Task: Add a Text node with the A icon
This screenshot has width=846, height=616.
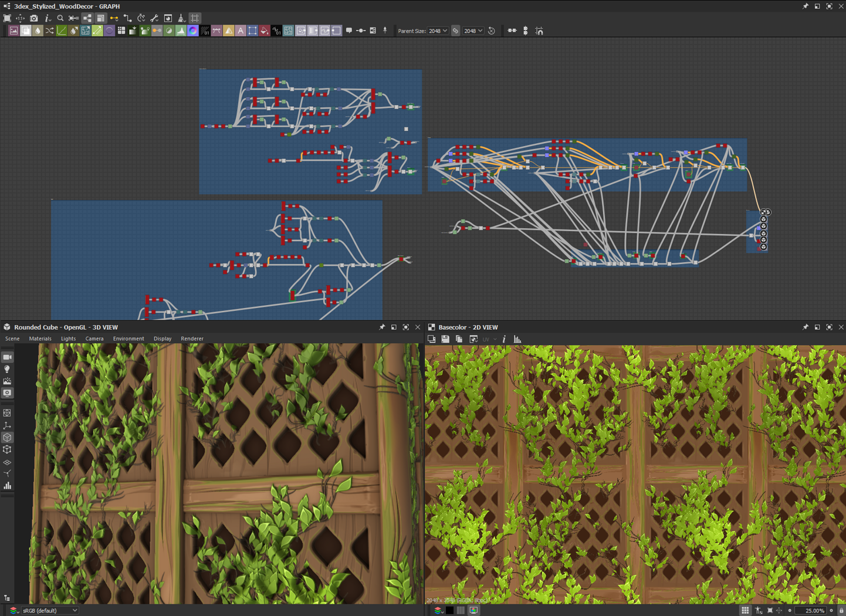Action: [241, 31]
